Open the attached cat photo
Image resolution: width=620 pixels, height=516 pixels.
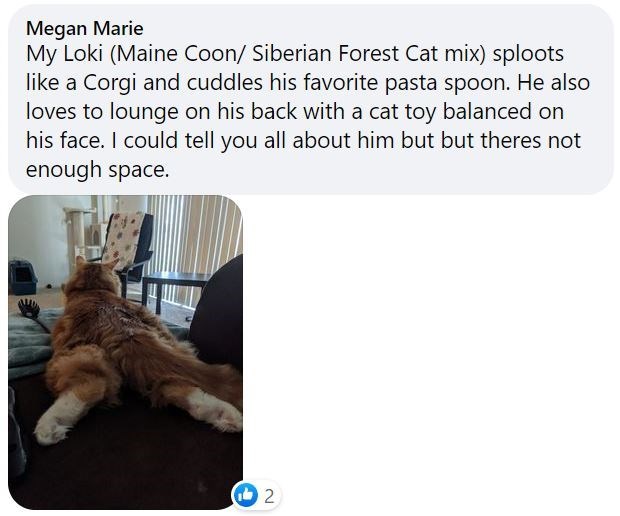tap(125, 352)
